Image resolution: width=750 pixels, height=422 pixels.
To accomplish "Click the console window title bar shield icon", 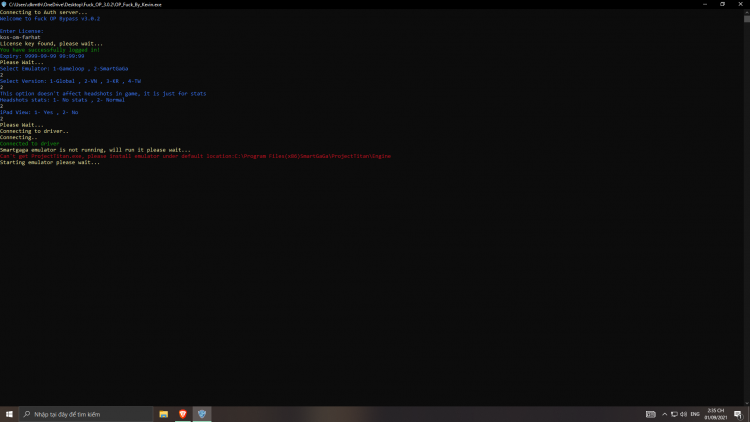I will (4, 4).
